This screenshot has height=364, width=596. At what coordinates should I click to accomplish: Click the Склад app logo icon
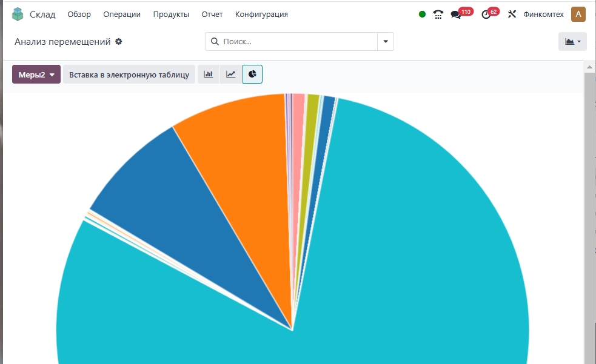pos(18,14)
